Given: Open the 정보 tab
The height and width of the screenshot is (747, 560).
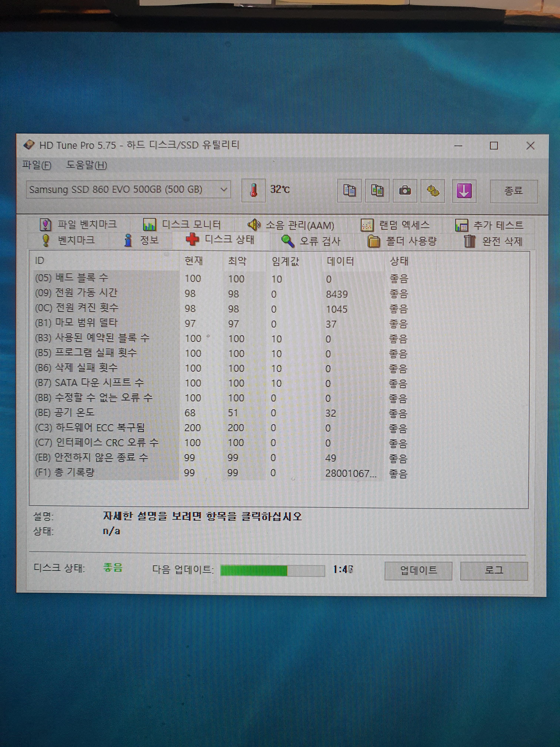Looking at the screenshot, I should point(141,240).
